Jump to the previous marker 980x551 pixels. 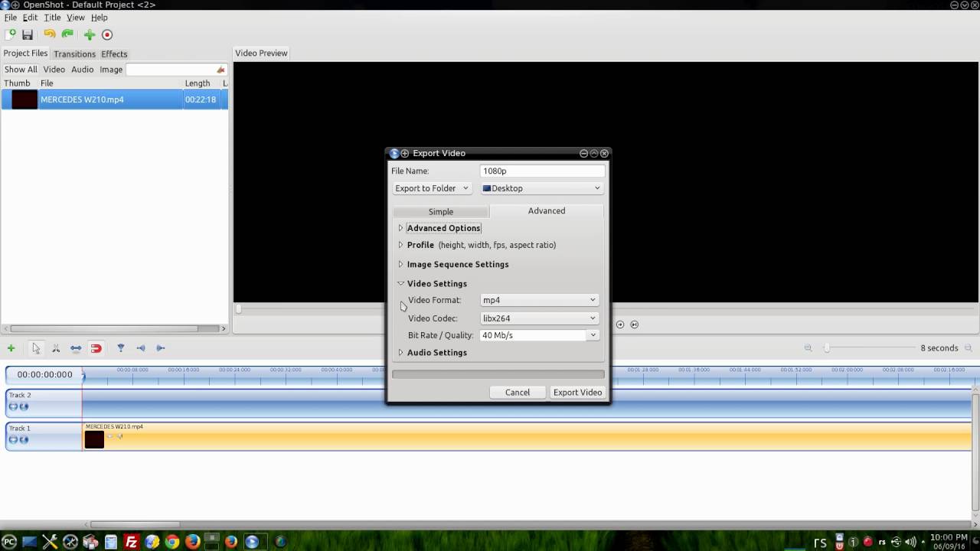click(141, 348)
